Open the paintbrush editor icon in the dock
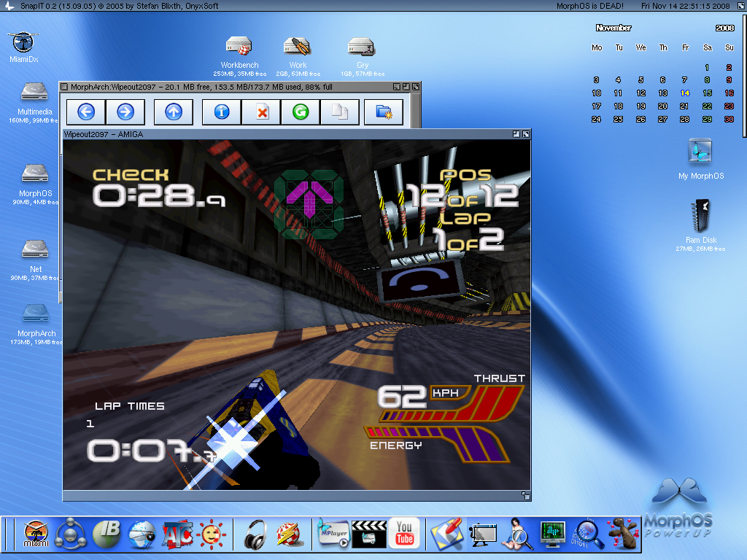This screenshot has height=560, width=747. click(x=446, y=534)
